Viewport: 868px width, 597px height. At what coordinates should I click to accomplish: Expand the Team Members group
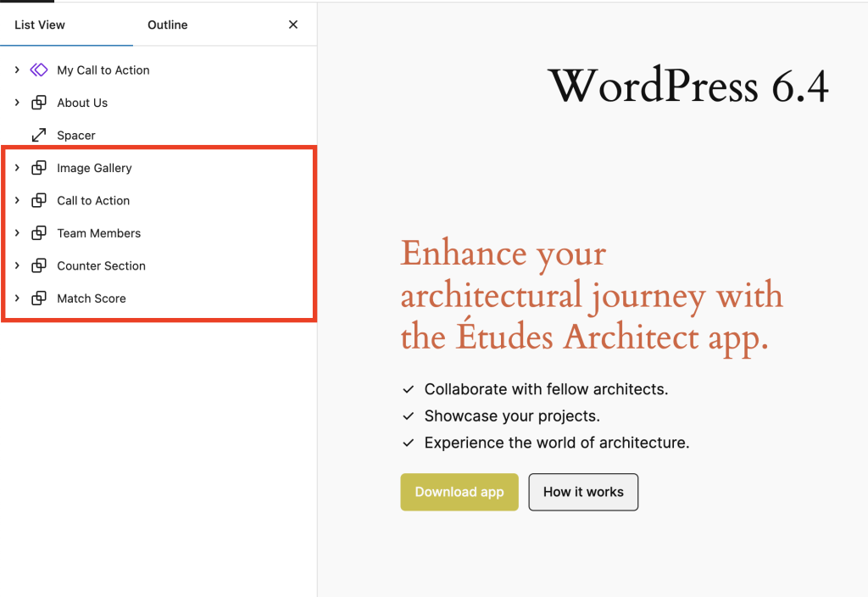(17, 233)
